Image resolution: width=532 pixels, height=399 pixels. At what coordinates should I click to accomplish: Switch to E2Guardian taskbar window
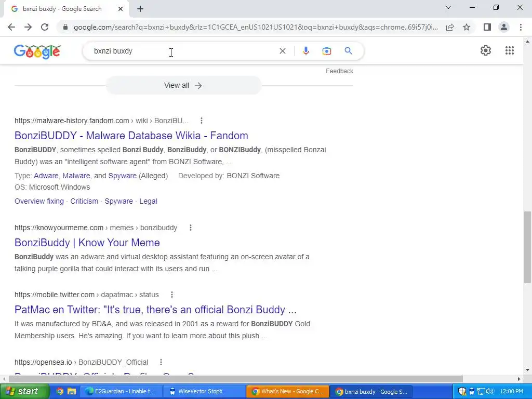pos(121,391)
